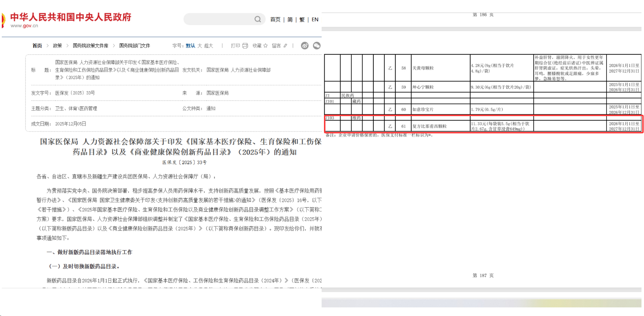Switch to simplified Chinese 简

[290, 19]
